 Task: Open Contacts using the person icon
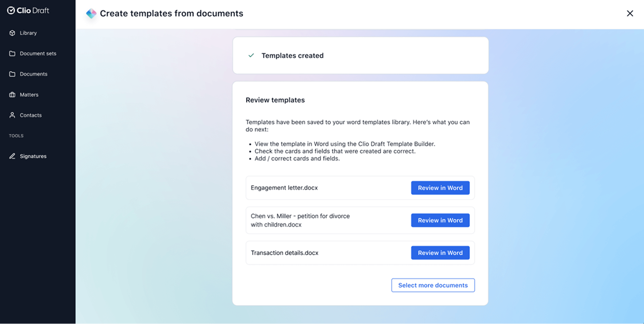click(11, 115)
